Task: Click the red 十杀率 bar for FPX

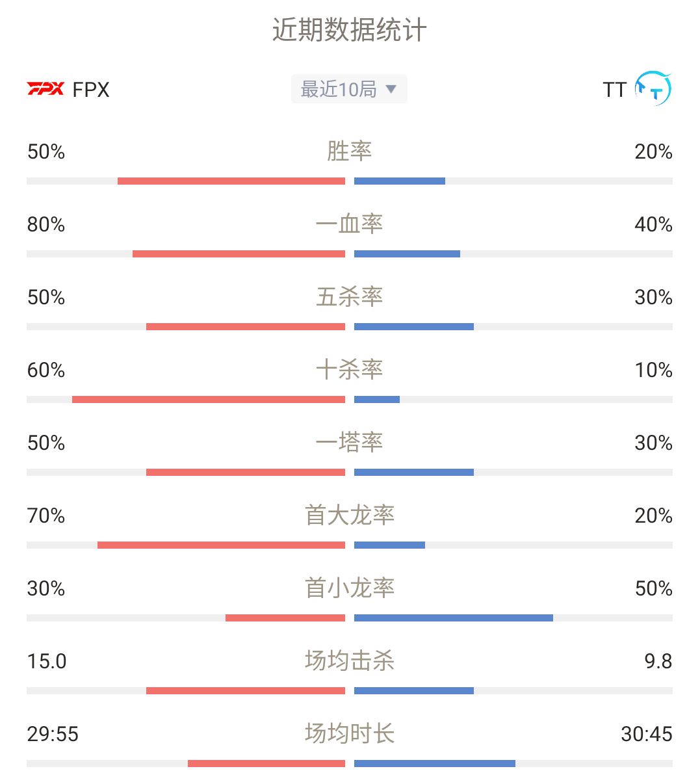Action: (x=209, y=399)
